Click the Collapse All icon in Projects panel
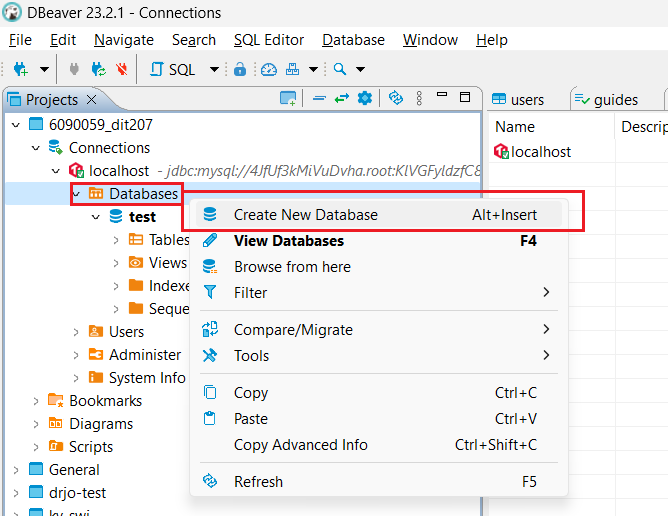Image resolution: width=668 pixels, height=516 pixels. pyautogui.click(x=319, y=98)
